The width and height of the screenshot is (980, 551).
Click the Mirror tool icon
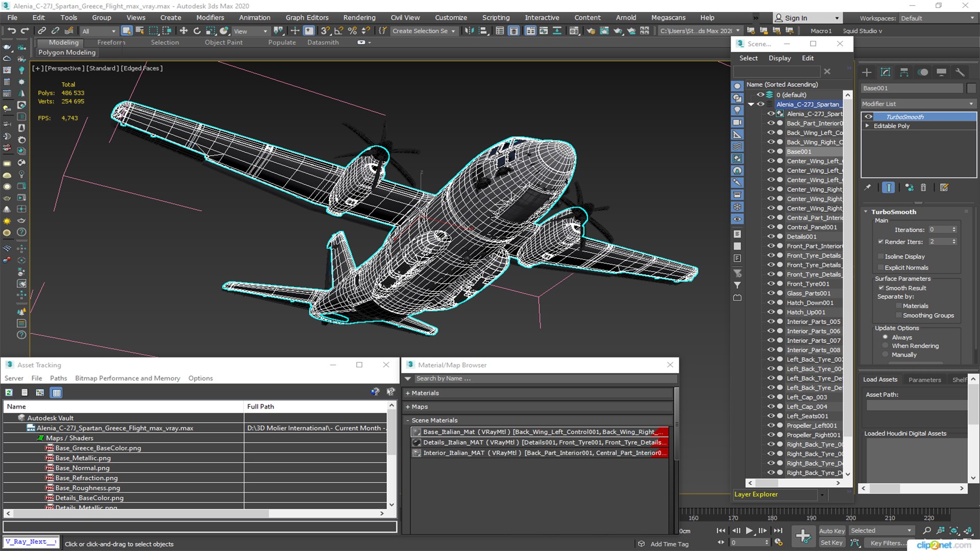pos(469,31)
